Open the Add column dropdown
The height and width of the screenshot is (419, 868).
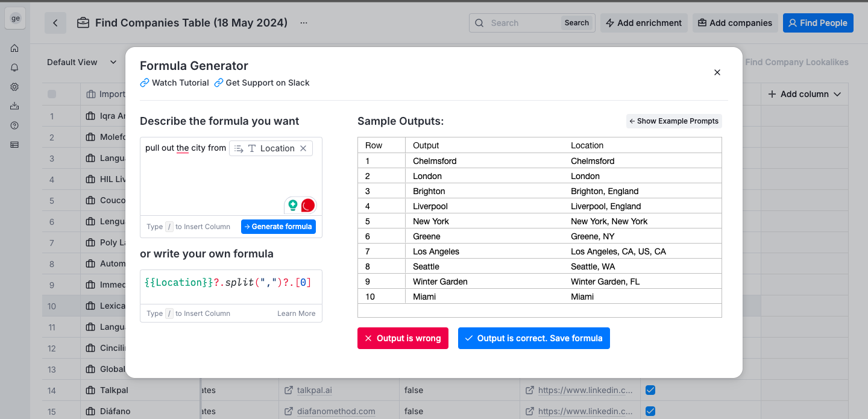(804, 94)
